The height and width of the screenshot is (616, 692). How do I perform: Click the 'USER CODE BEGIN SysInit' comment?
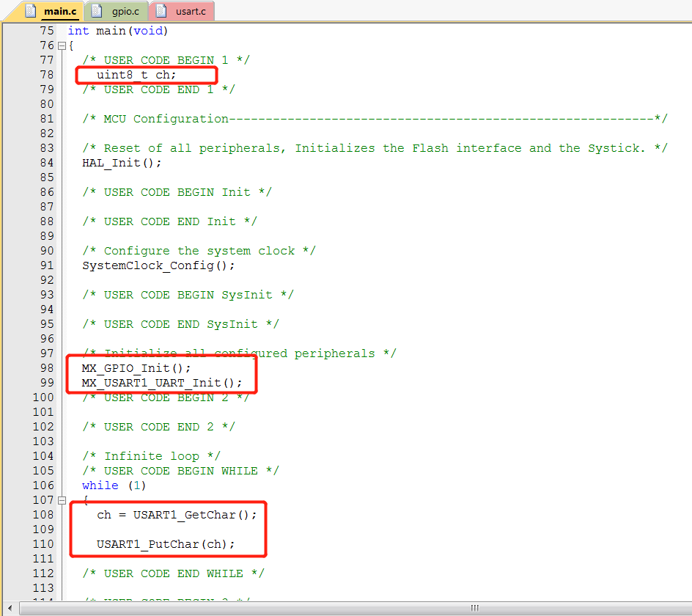188,295
